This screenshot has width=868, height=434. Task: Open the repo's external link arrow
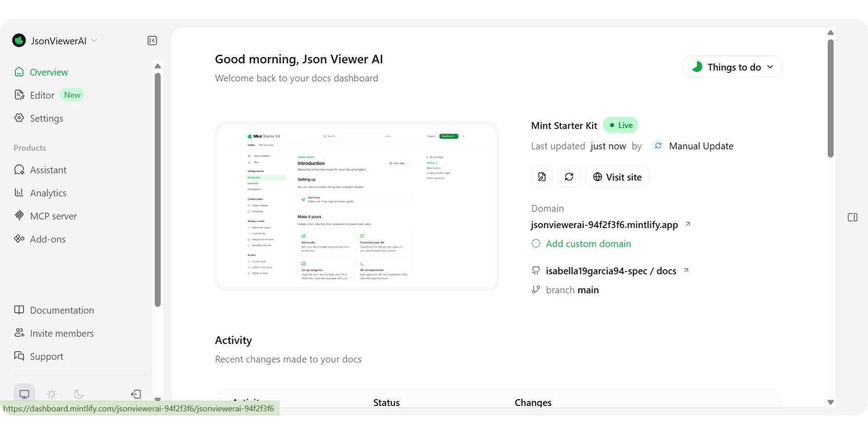point(686,270)
